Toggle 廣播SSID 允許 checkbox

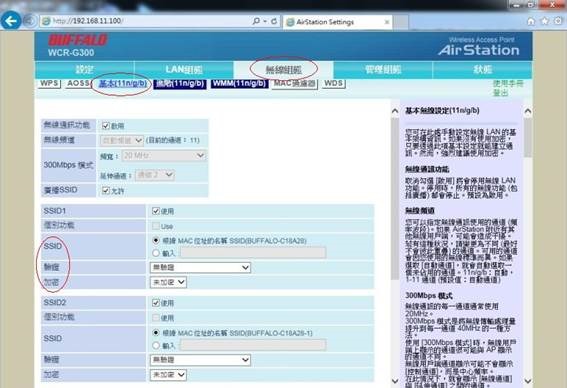(106, 191)
